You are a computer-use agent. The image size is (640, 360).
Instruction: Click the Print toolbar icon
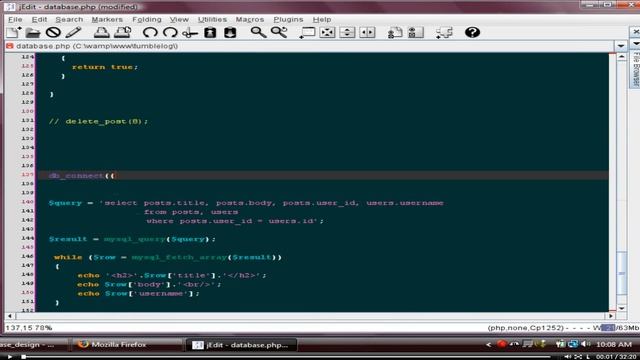[x=102, y=32]
